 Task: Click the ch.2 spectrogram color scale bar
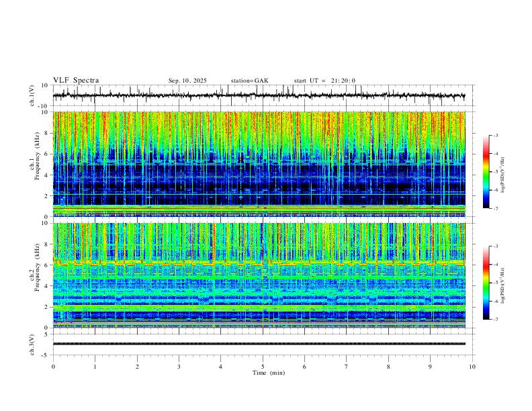(486, 283)
